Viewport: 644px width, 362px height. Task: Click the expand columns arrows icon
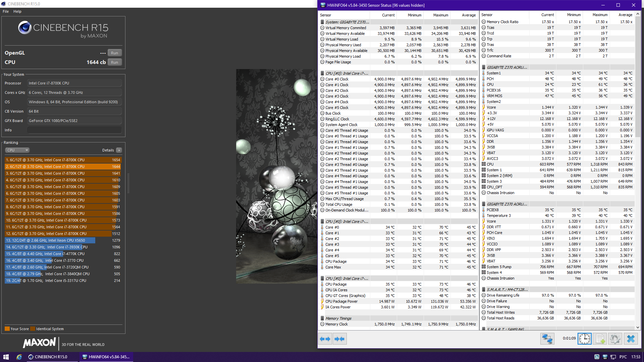[325, 339]
